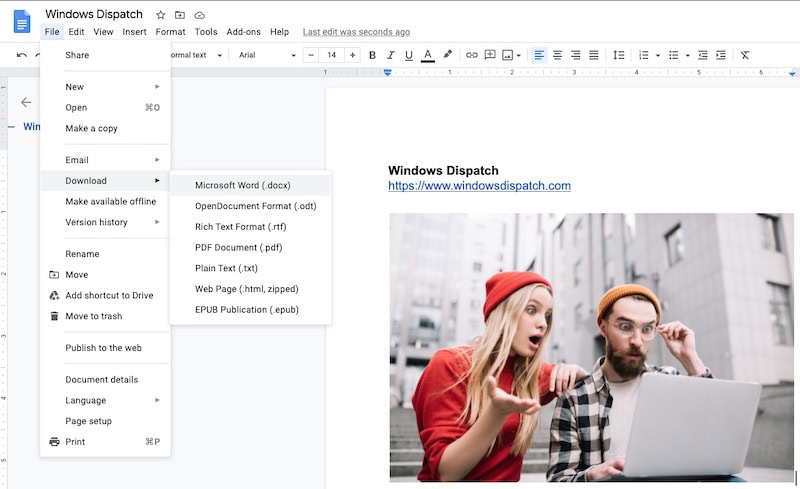Download as OpenDocument Format (.odt)
This screenshot has height=489, width=800.
click(x=251, y=206)
